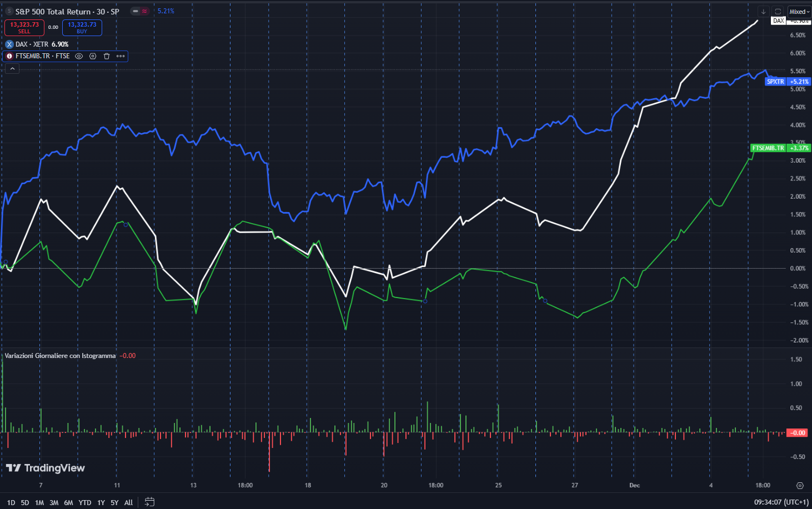Toggle the grey market status pill
This screenshot has height=509, width=812.
(x=135, y=11)
